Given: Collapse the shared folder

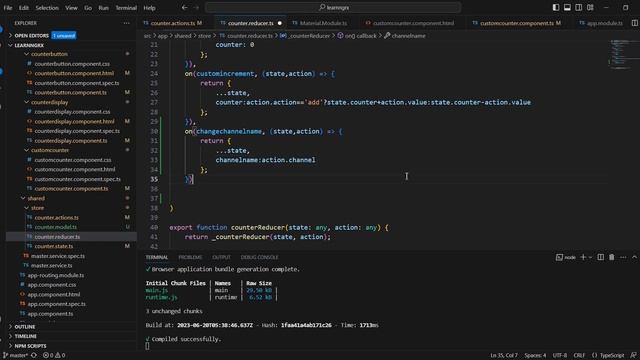Looking at the screenshot, I should tap(36, 198).
